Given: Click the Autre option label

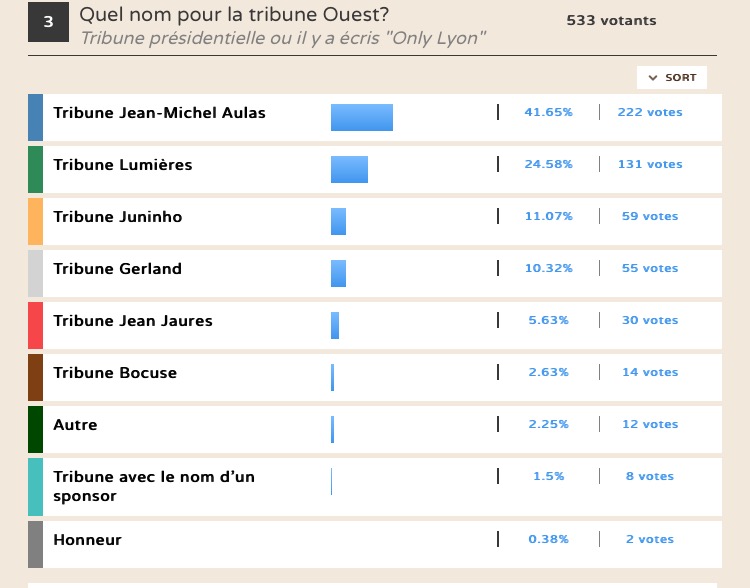Looking at the screenshot, I should (75, 425).
